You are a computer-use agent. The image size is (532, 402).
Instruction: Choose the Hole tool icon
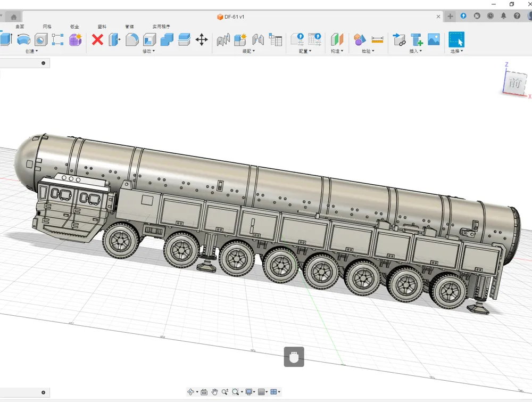point(41,40)
